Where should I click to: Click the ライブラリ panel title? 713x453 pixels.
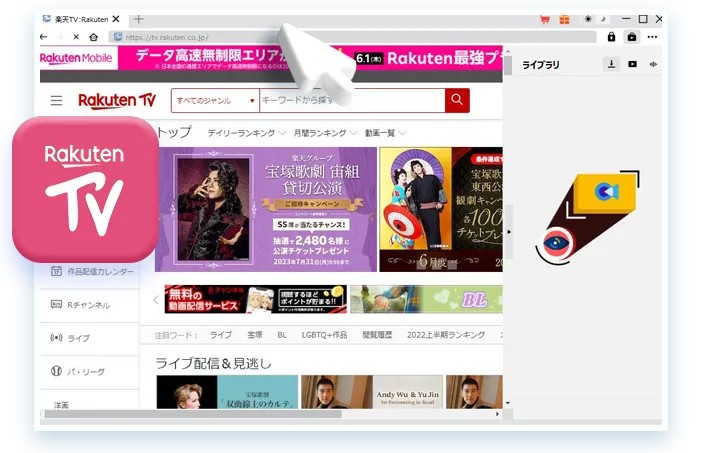pos(541,65)
